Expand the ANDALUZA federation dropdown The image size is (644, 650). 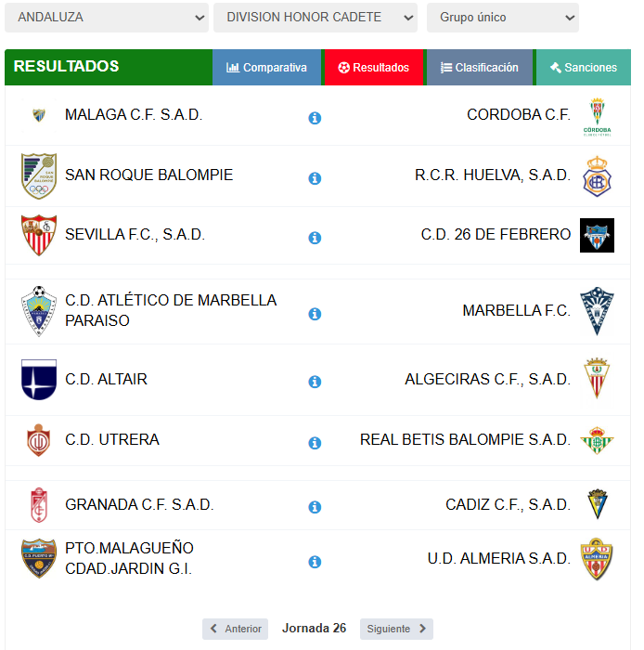point(107,18)
